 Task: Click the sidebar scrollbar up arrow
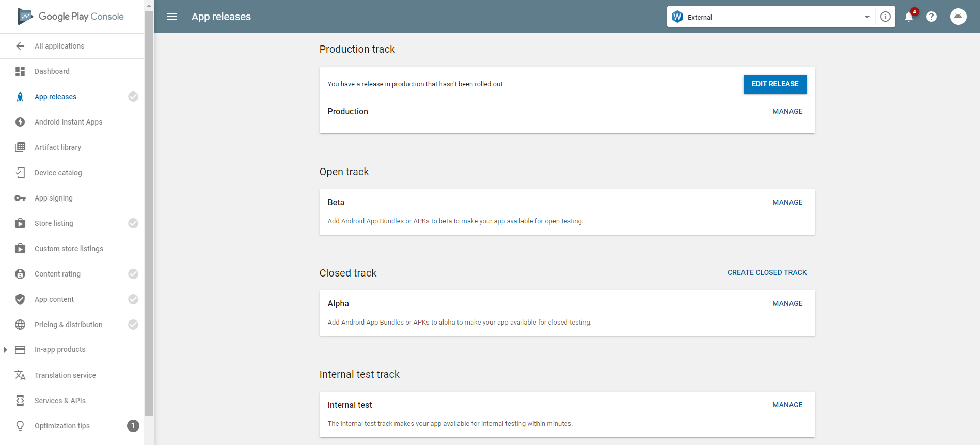pyautogui.click(x=149, y=6)
